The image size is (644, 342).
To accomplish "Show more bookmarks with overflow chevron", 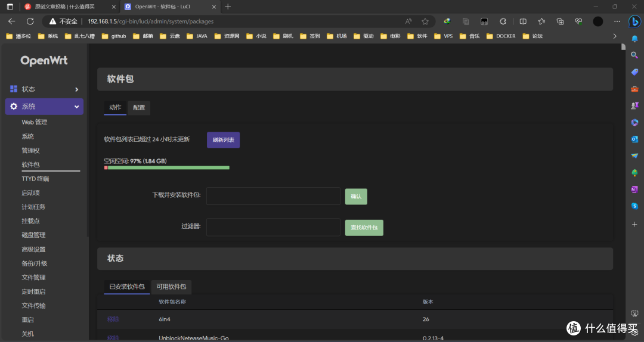I will pyautogui.click(x=615, y=36).
